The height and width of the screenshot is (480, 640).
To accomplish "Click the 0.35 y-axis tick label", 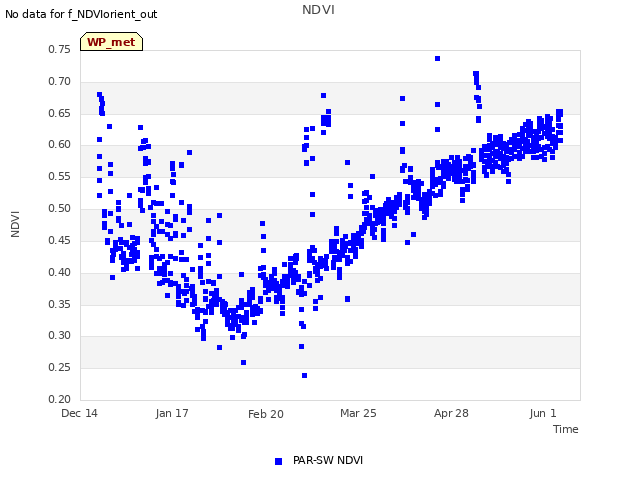I will 59,304.
